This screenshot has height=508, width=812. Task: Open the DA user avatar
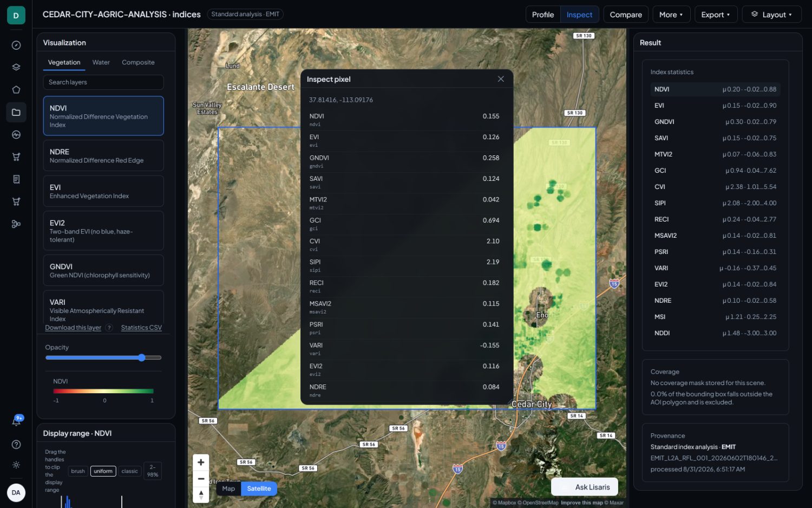click(16, 492)
